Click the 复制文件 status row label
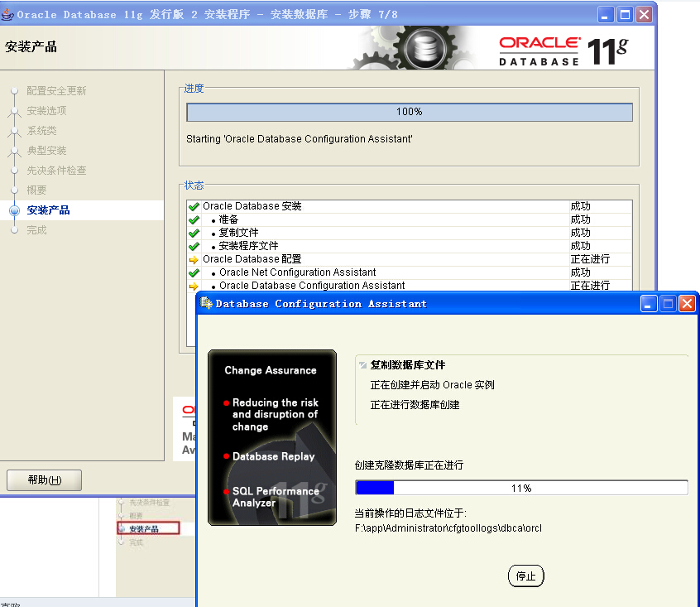The height and width of the screenshot is (607, 700). click(x=238, y=234)
